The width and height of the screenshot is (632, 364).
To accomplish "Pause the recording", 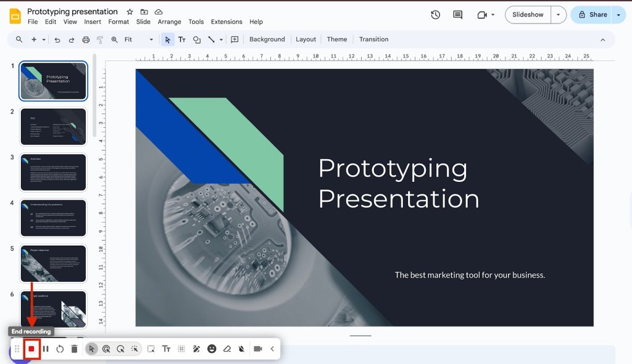I will tap(46, 349).
